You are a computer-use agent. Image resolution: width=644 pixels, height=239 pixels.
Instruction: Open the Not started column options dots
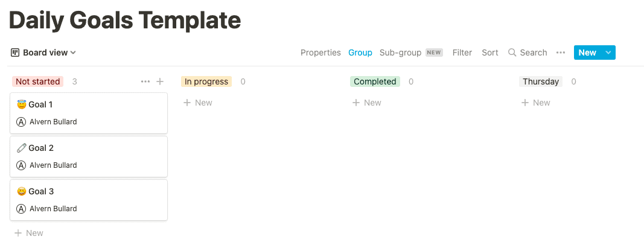point(145,81)
